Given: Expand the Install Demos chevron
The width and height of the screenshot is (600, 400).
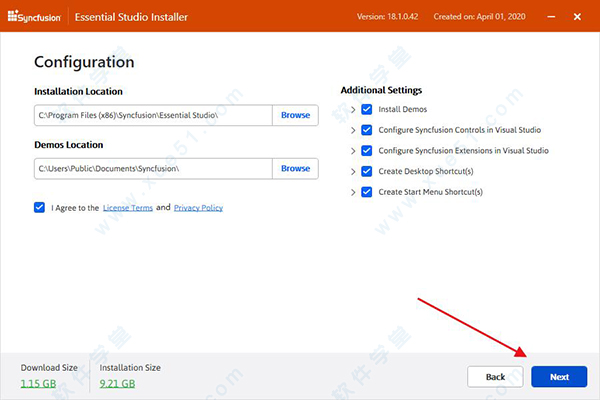Looking at the screenshot, I should pos(353,109).
